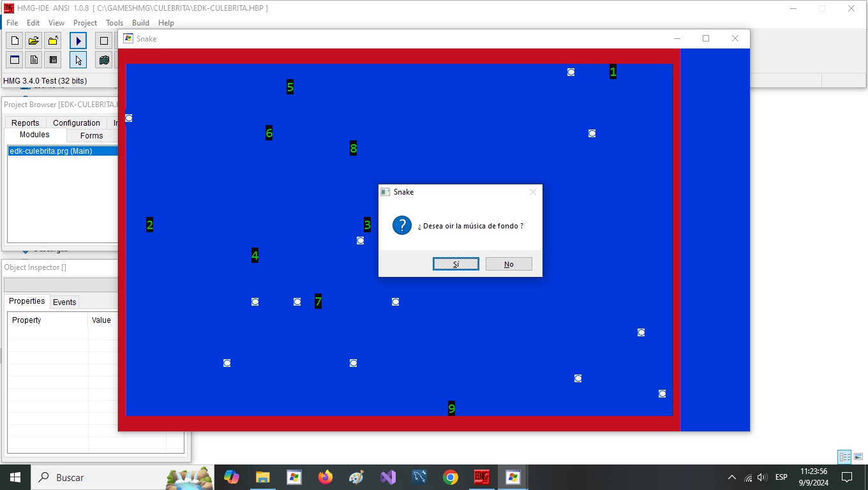Screen dimensions: 868x490
Task: Click the text document module icon
Action: pyautogui.click(x=34, y=60)
